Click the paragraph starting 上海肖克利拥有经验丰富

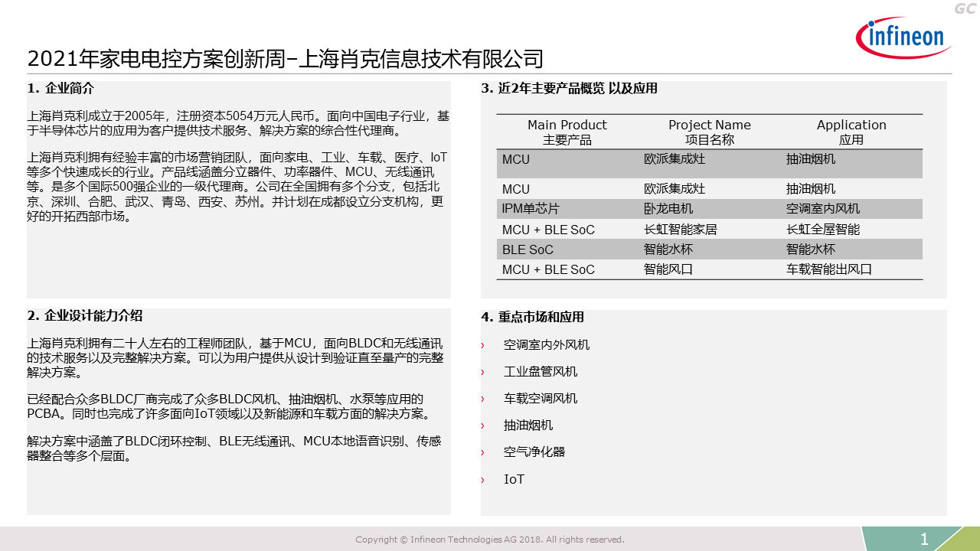tap(237, 187)
